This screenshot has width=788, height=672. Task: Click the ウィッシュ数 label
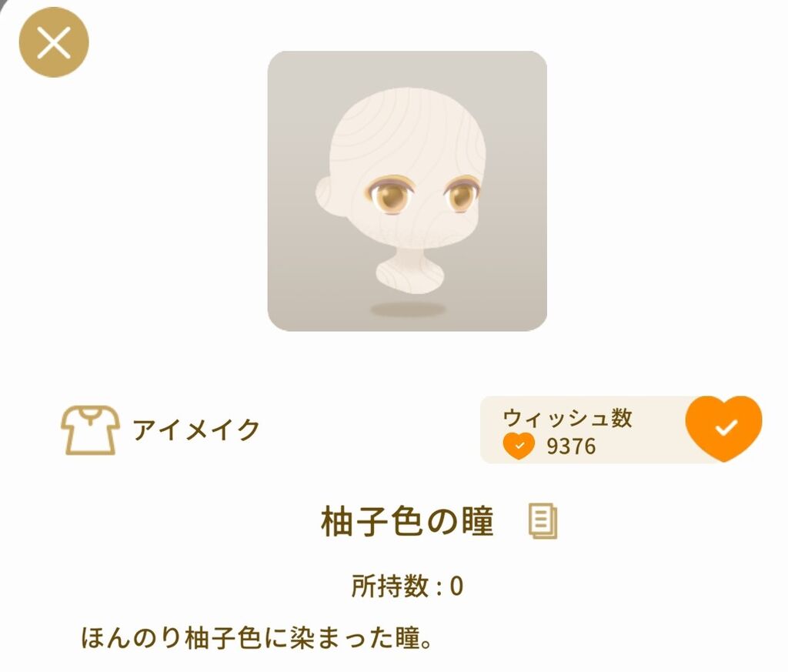[568, 418]
